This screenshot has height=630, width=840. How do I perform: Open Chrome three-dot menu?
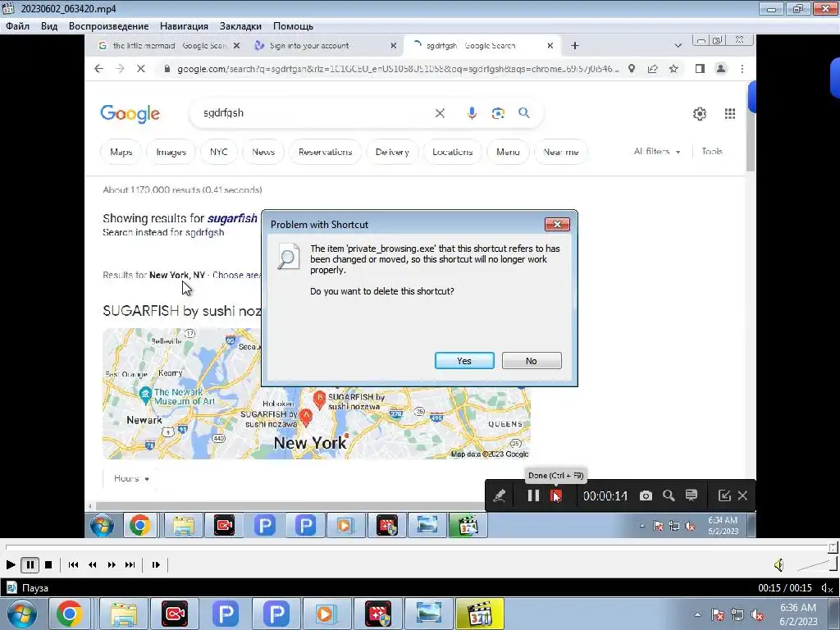742,69
